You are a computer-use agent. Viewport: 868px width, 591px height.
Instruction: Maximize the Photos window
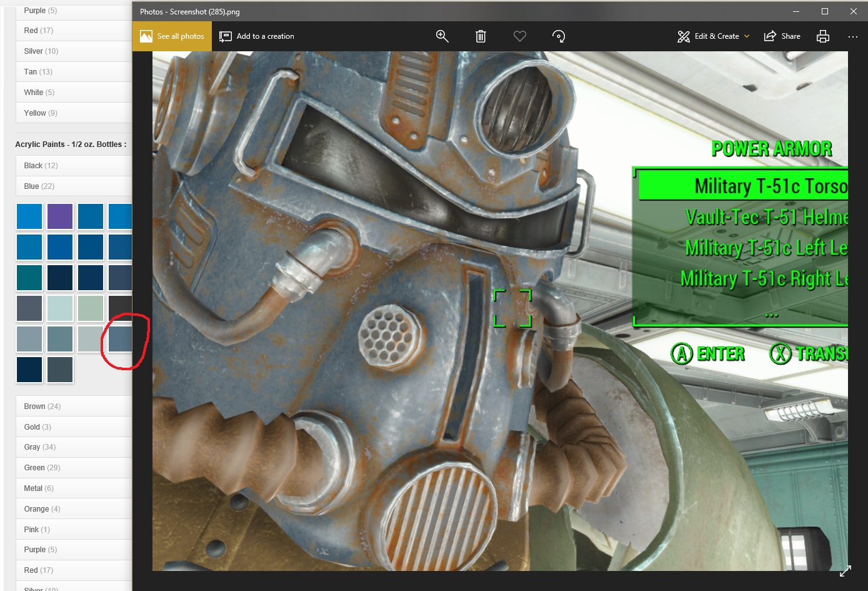(825, 11)
